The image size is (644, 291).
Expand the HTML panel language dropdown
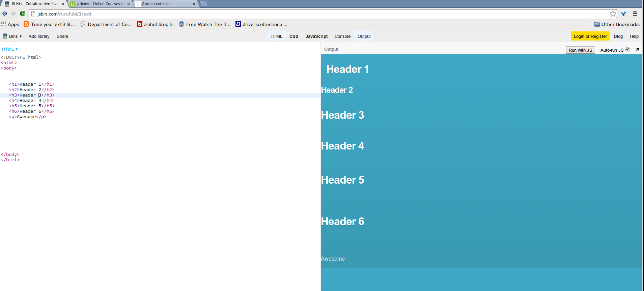(x=10, y=49)
